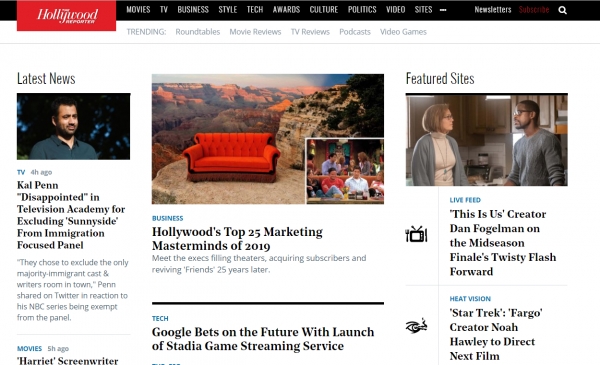600x365 pixels.
Task: Open 'This Is Us' Dan Fogelman article
Action: [503, 243]
